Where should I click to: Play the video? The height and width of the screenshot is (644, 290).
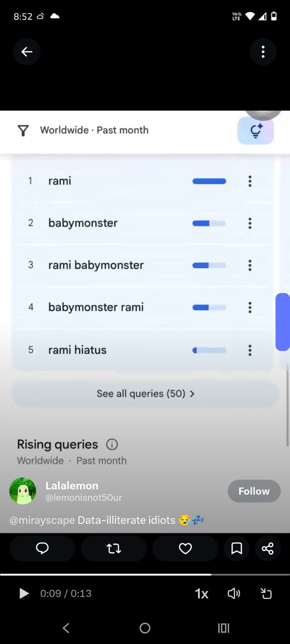24,594
